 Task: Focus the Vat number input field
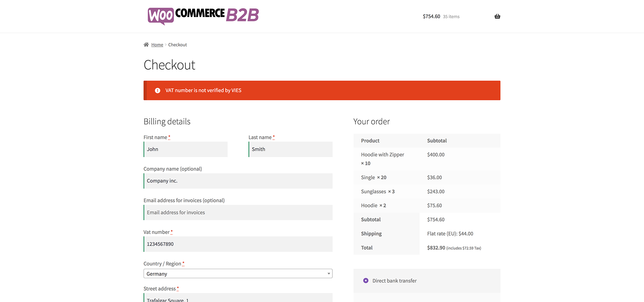pyautogui.click(x=238, y=244)
